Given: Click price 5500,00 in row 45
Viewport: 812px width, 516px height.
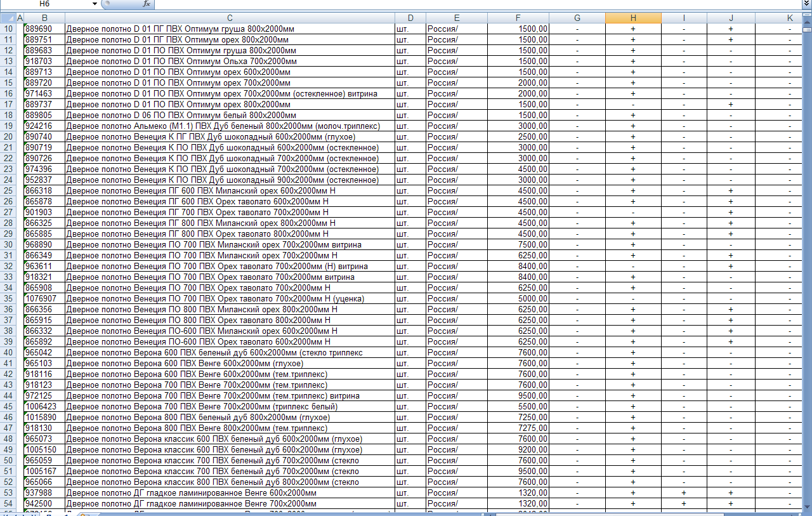Looking at the screenshot, I should 518,406.
